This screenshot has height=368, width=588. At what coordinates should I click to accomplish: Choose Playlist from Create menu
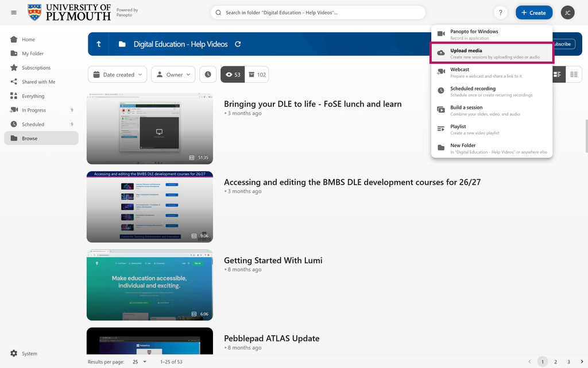tap(492, 129)
